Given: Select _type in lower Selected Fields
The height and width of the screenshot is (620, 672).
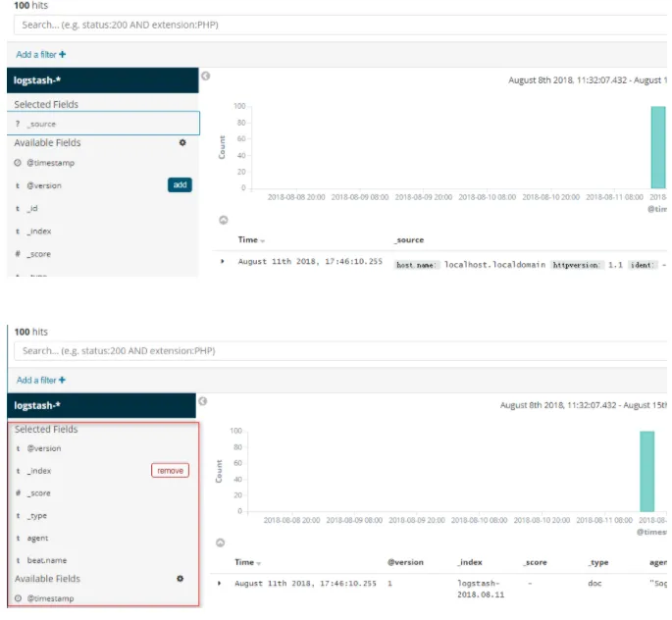Looking at the screenshot, I should pyautogui.click(x=37, y=515).
